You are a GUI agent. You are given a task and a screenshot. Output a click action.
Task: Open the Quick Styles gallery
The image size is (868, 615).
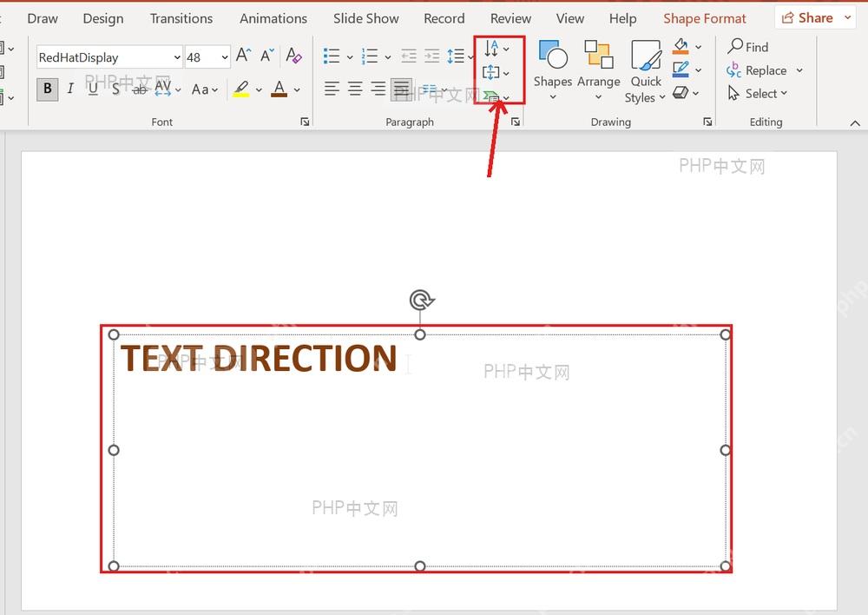point(645,72)
